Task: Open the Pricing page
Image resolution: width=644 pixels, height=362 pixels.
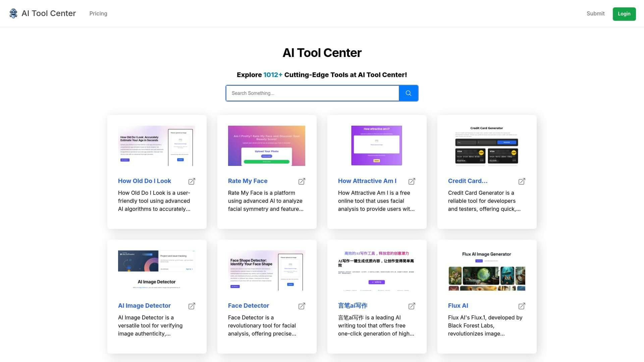Action: [x=98, y=13]
